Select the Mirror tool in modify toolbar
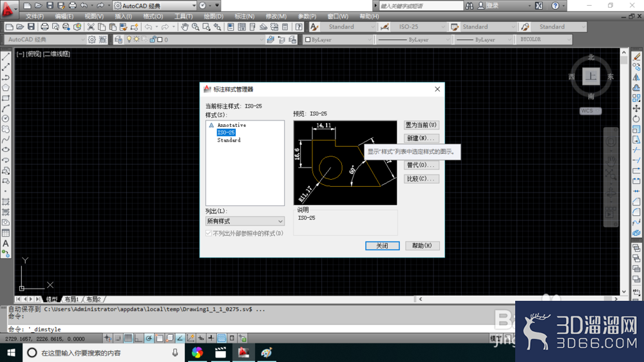 (636, 77)
